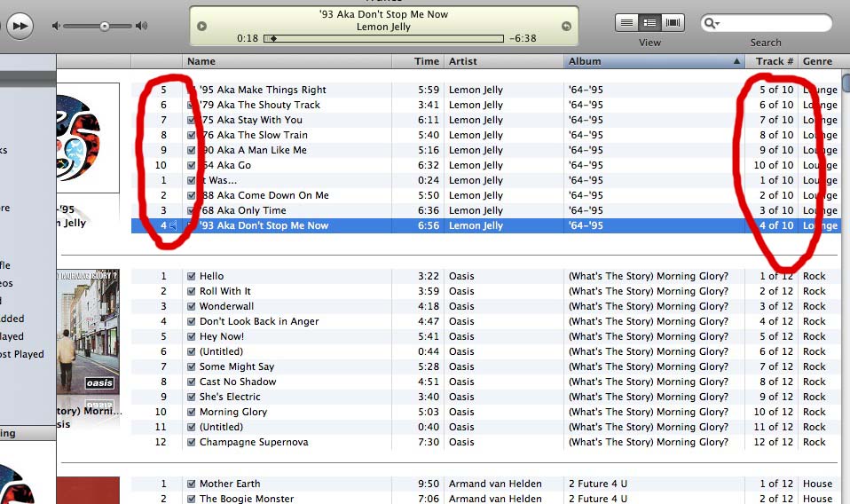This screenshot has width=850, height=504.
Task: Switch to Cover Flow view
Action: coord(673,23)
